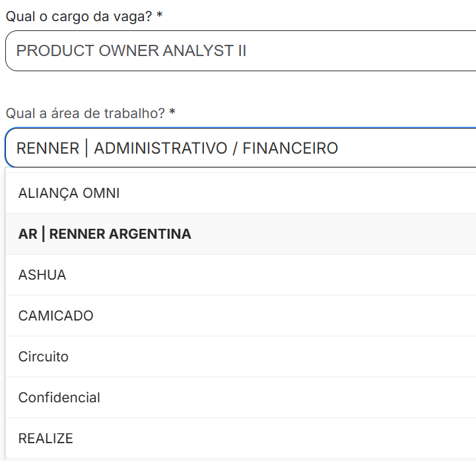Pick ASHUA in the dropdown list
This screenshot has height=461, width=476.
(x=42, y=275)
